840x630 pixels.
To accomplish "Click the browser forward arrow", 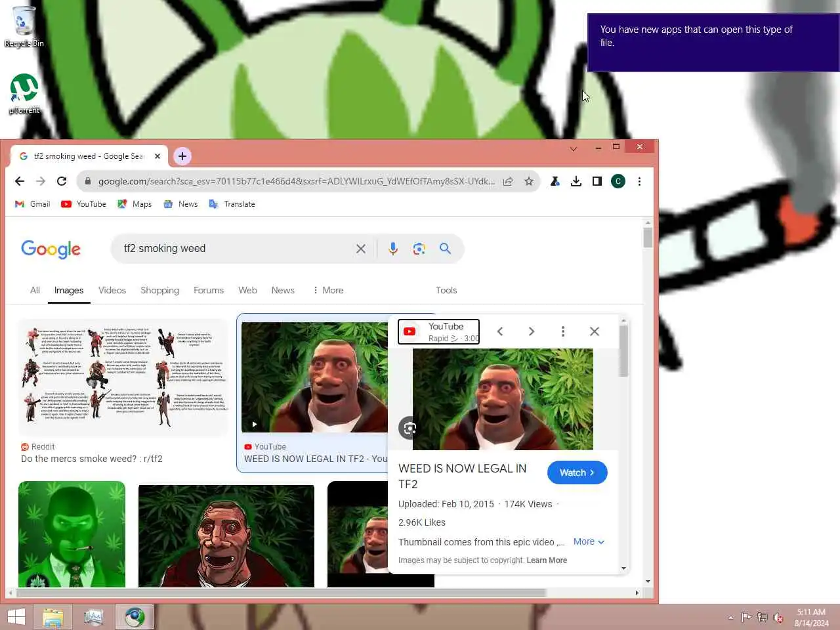I will (x=41, y=181).
